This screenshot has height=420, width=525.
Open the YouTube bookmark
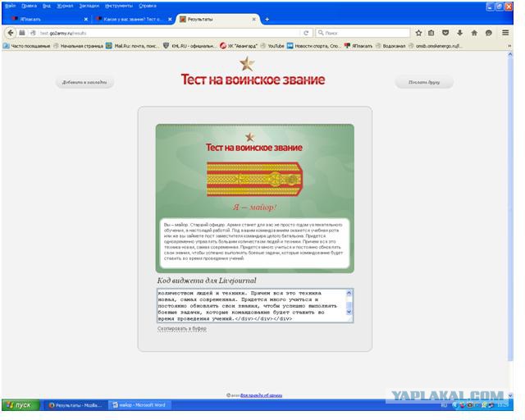(272, 46)
